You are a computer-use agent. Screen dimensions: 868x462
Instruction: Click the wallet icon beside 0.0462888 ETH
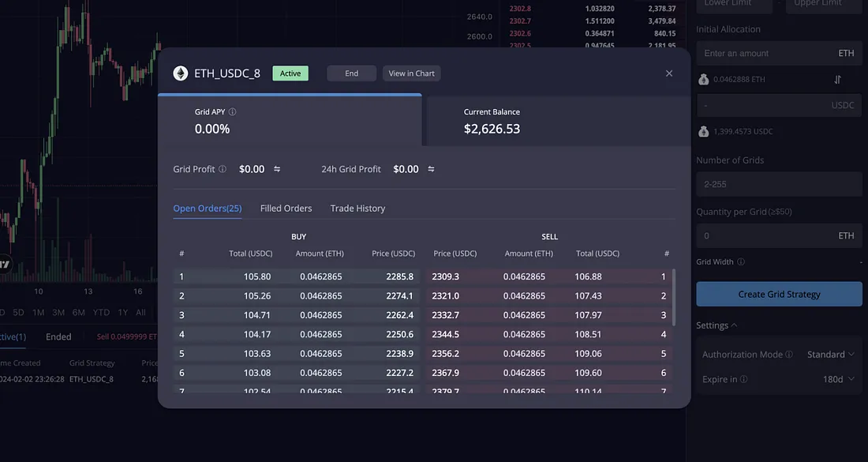point(704,79)
